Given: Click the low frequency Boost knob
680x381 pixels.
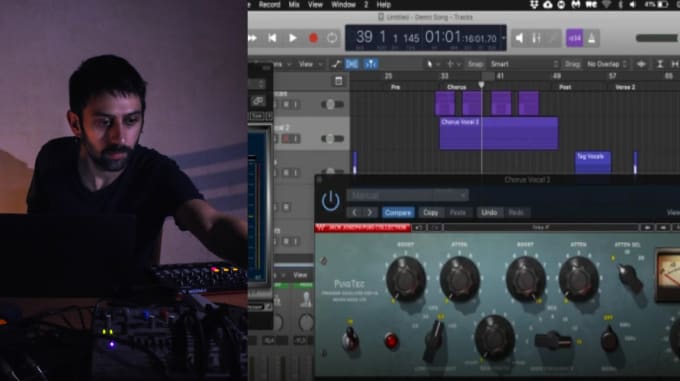Looking at the screenshot, I should tap(405, 279).
